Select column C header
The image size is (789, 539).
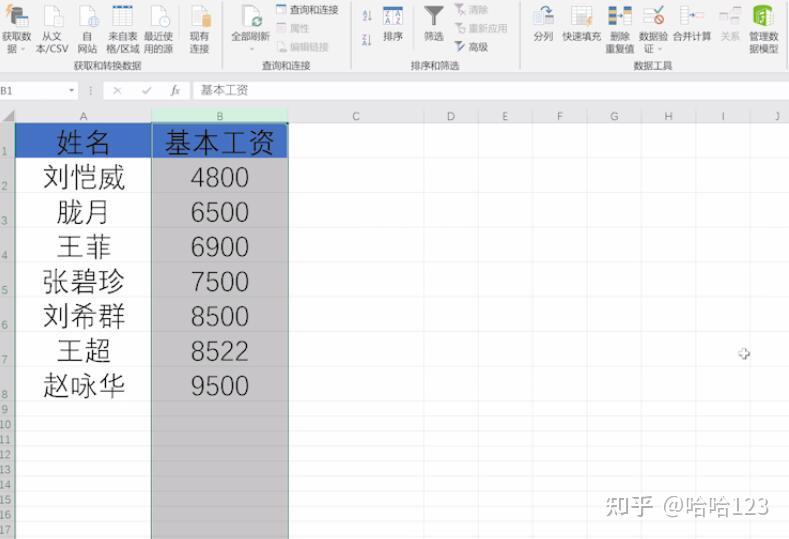coord(356,116)
